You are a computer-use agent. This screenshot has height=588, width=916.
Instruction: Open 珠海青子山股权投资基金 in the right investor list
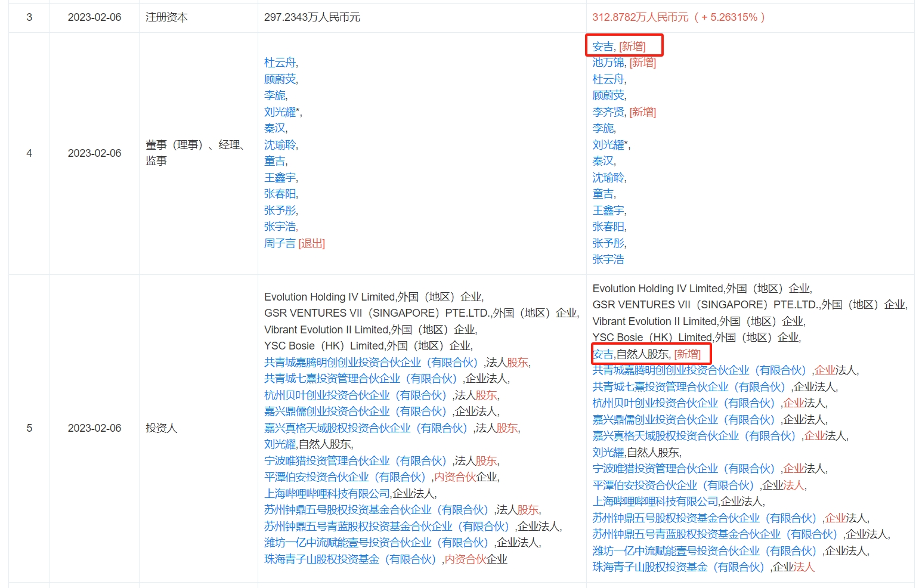click(678, 567)
